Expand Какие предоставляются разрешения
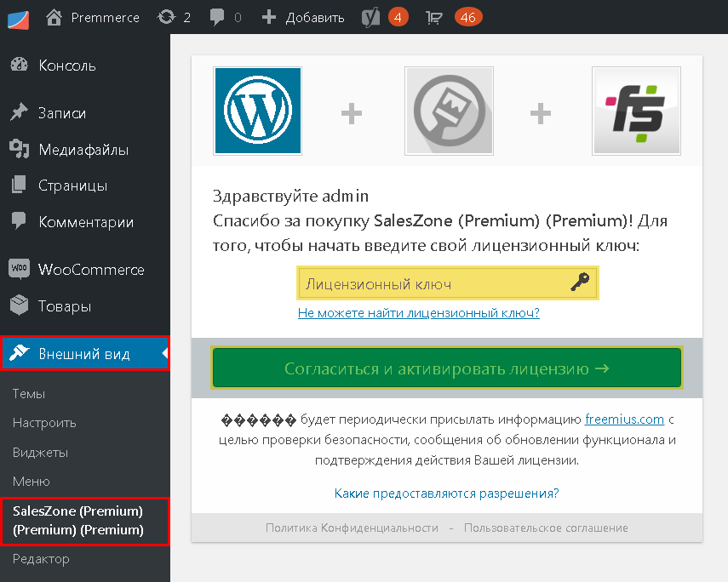Image resolution: width=728 pixels, height=582 pixels. pyautogui.click(x=447, y=494)
